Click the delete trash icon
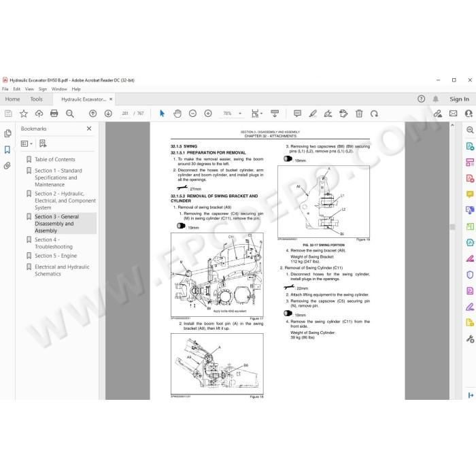Viewport: 476px width, 476px height. pos(359,114)
